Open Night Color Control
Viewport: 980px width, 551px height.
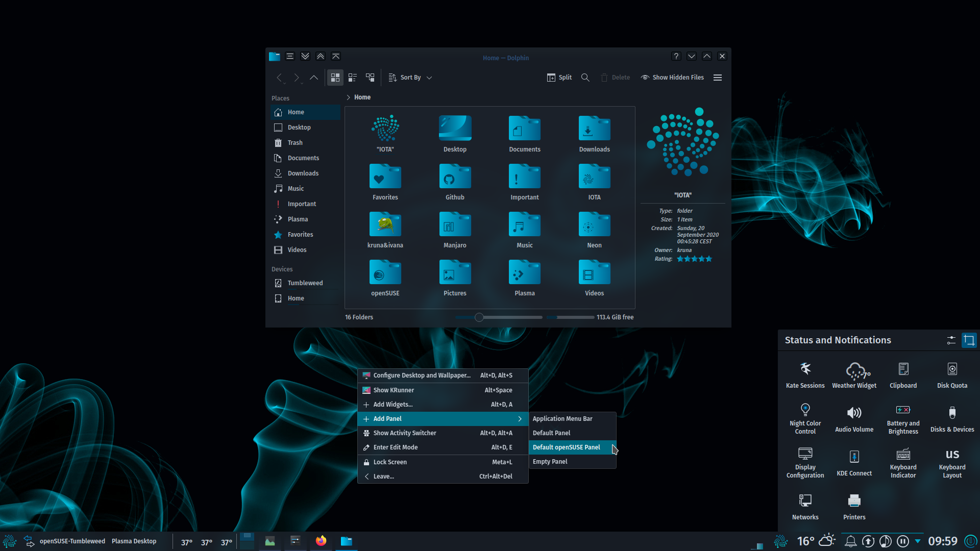[x=805, y=419]
